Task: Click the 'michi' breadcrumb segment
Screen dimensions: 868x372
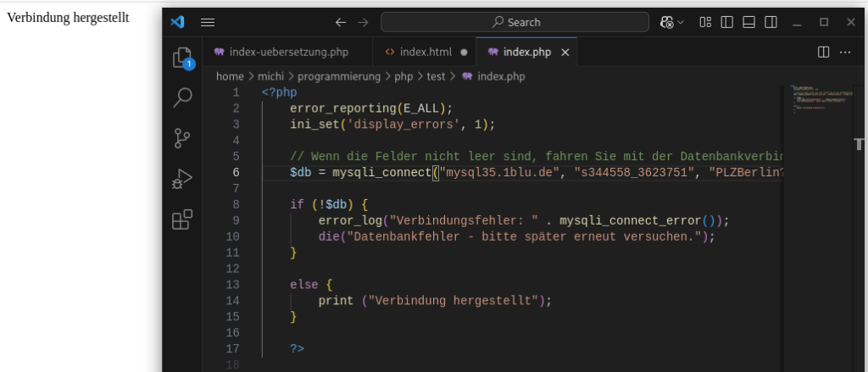Action: click(x=270, y=76)
